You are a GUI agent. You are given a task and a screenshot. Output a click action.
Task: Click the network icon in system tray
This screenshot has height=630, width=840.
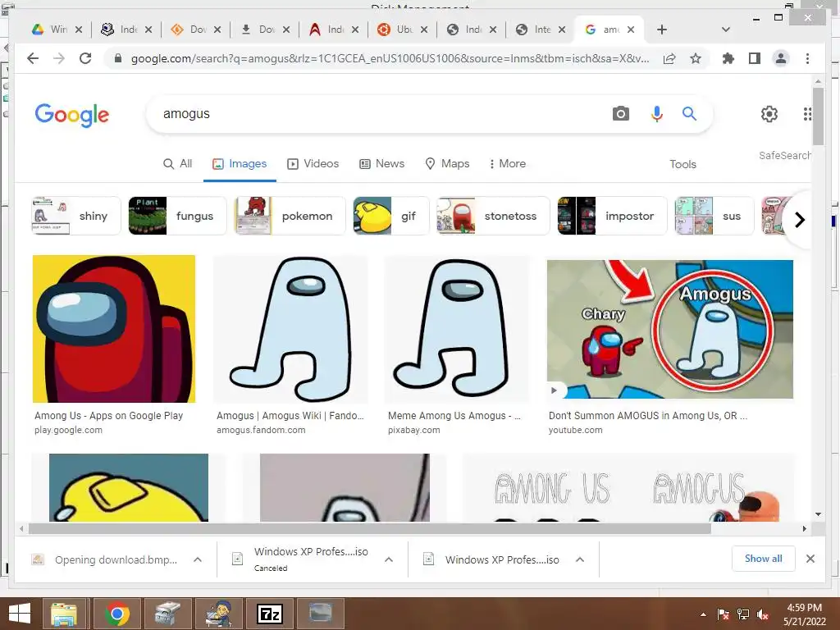(743, 614)
